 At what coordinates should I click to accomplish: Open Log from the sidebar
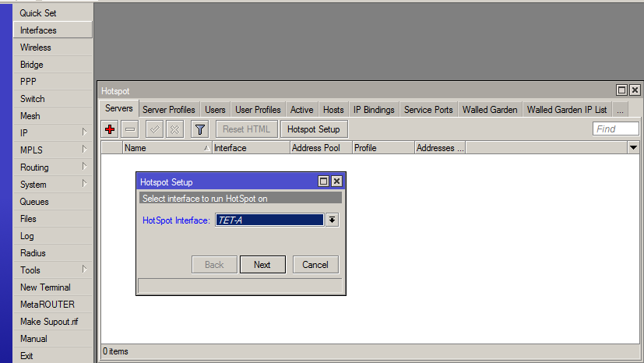coord(53,236)
